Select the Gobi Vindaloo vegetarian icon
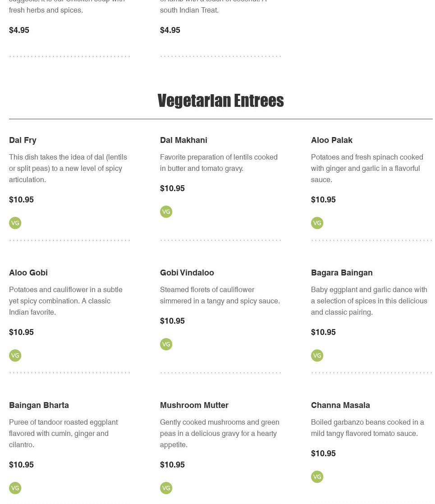Image resolution: width=435 pixels, height=504 pixels. 166,344
